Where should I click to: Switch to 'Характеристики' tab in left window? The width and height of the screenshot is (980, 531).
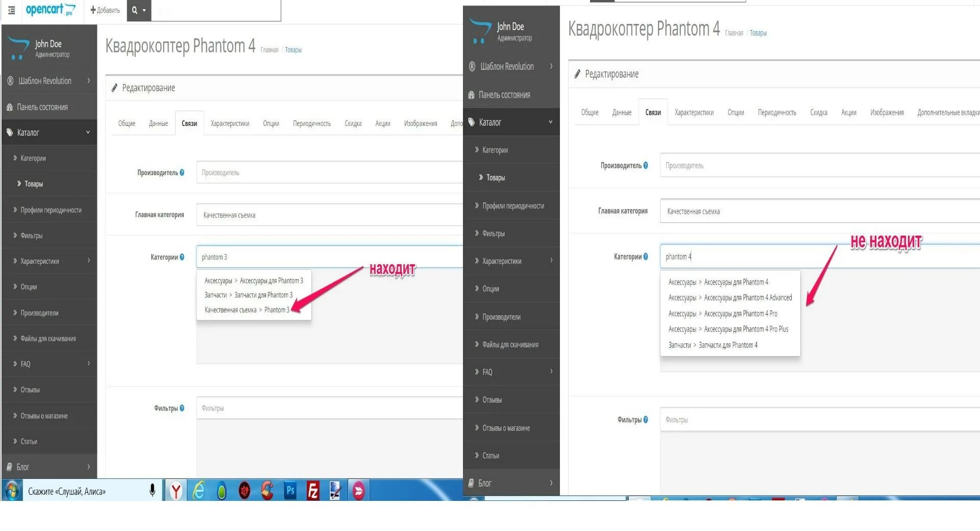click(x=230, y=123)
